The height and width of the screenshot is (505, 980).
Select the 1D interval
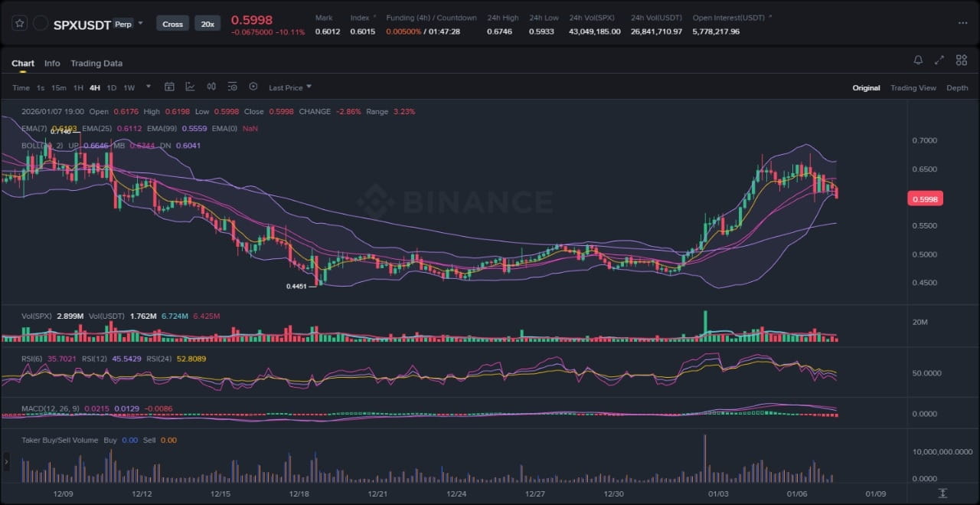pos(112,87)
